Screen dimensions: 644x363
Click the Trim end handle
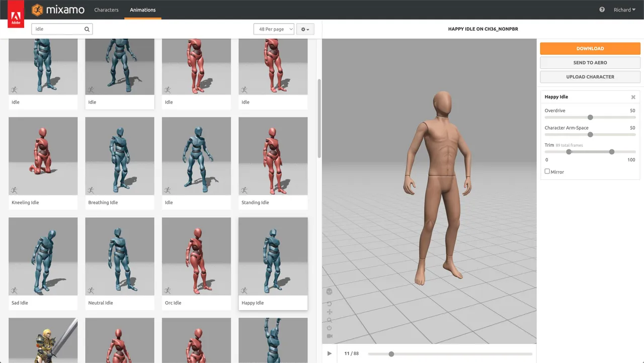[612, 151]
